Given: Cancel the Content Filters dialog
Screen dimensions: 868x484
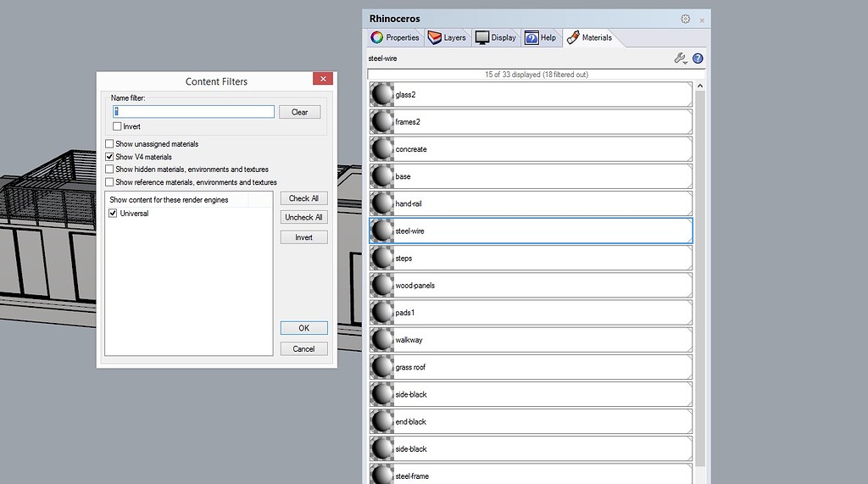Looking at the screenshot, I should point(304,349).
